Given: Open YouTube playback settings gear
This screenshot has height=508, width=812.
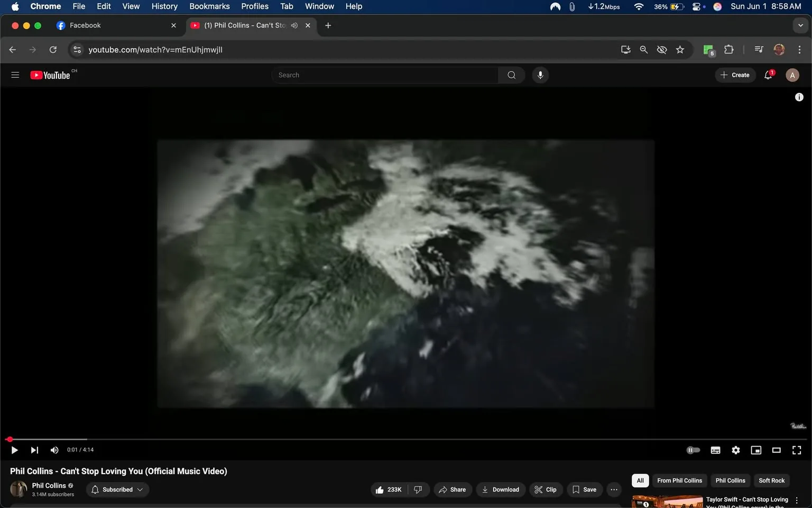Looking at the screenshot, I should pyautogui.click(x=735, y=450).
